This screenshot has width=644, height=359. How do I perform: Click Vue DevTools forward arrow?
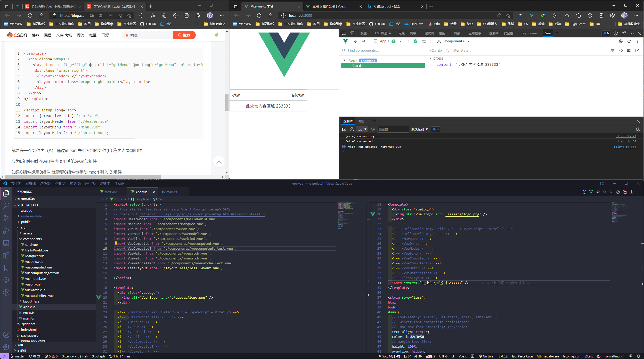[x=364, y=41]
